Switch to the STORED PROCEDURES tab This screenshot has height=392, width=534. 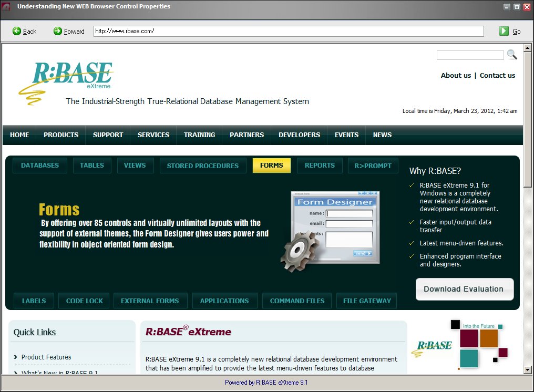202,166
